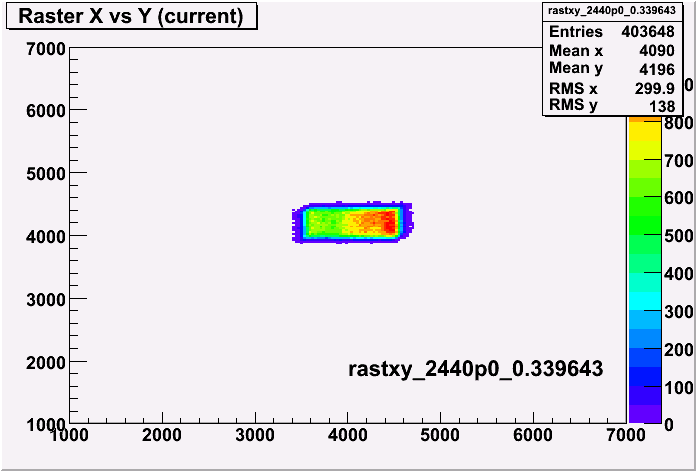Click the palette axis label 700
The width and height of the screenshot is (696, 471).
point(679,161)
